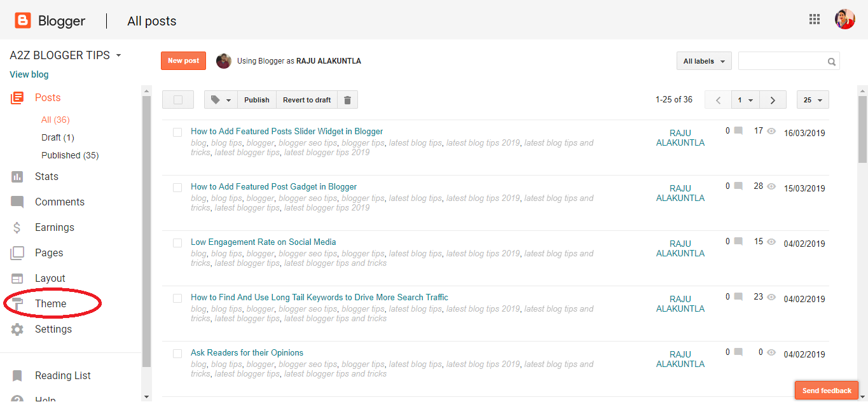Open the Layout sidebar icon
The height and width of the screenshot is (402, 868).
click(18, 278)
